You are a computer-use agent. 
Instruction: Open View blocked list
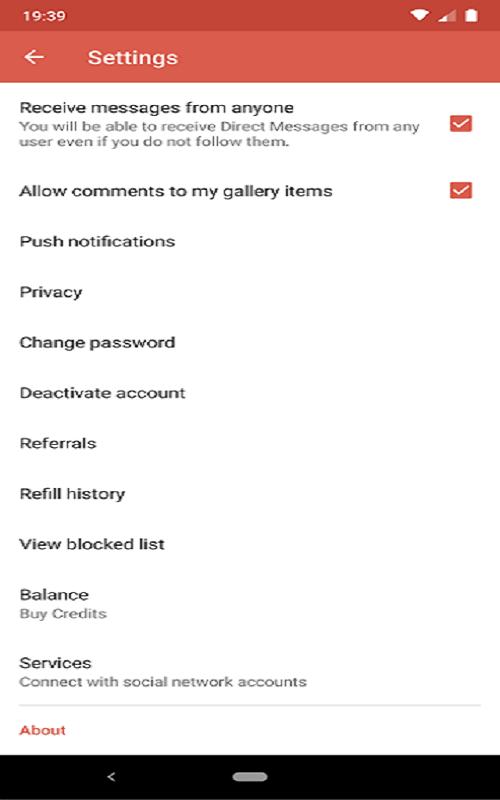(x=250, y=544)
